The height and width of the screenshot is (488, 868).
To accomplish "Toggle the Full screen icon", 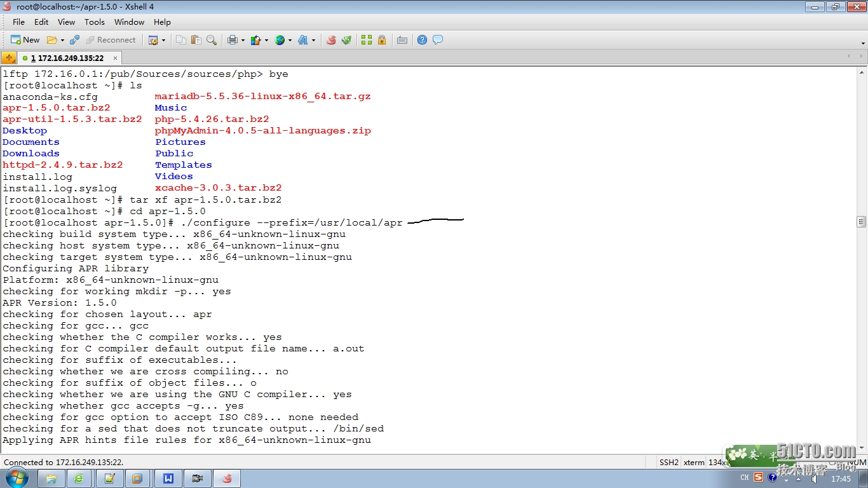I will (367, 40).
